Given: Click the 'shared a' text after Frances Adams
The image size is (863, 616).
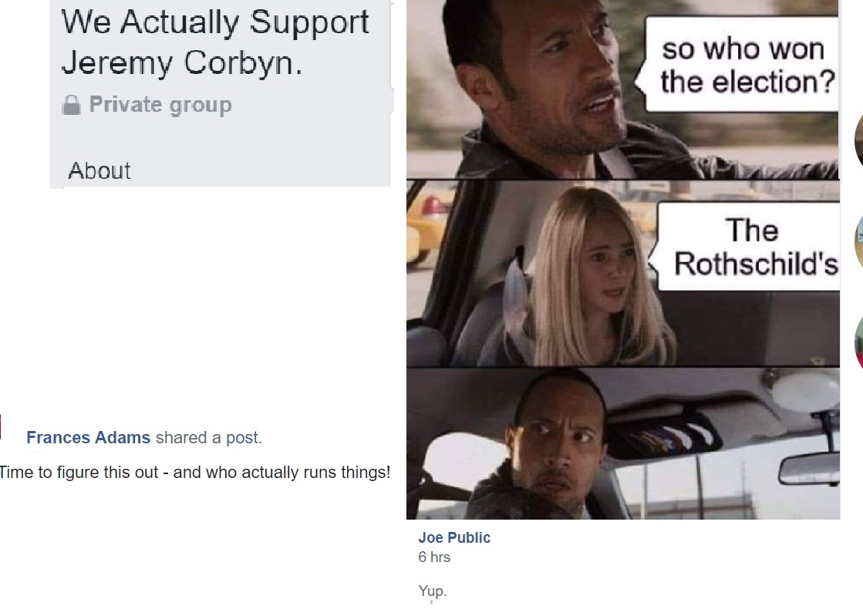Looking at the screenshot, I should pos(188,438).
